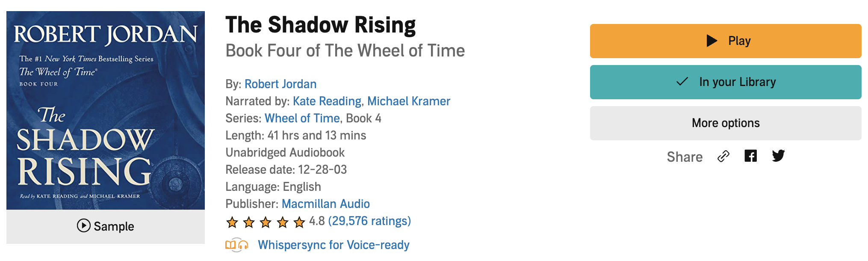Go to the Wheel of Time series
The image size is (868, 261).
(302, 118)
